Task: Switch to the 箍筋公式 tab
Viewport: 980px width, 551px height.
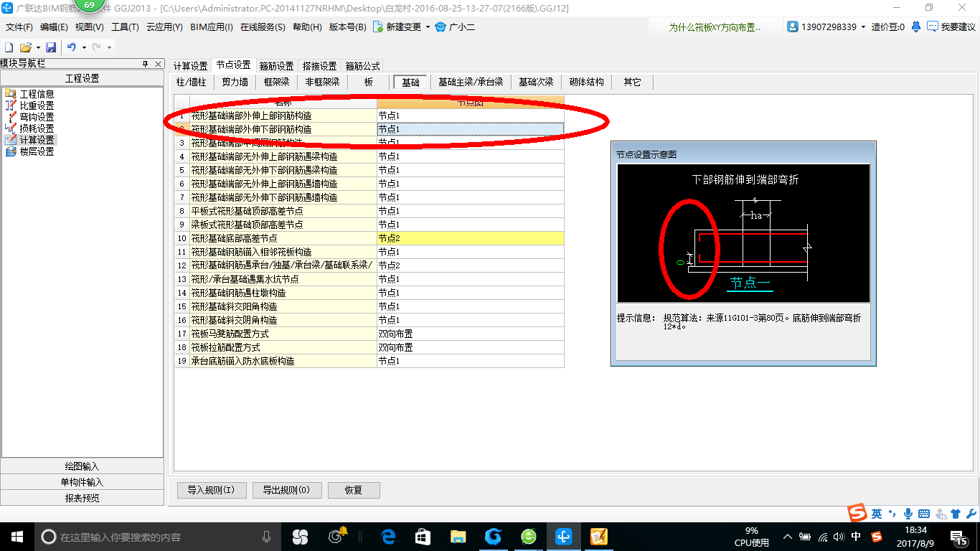Action: [362, 65]
